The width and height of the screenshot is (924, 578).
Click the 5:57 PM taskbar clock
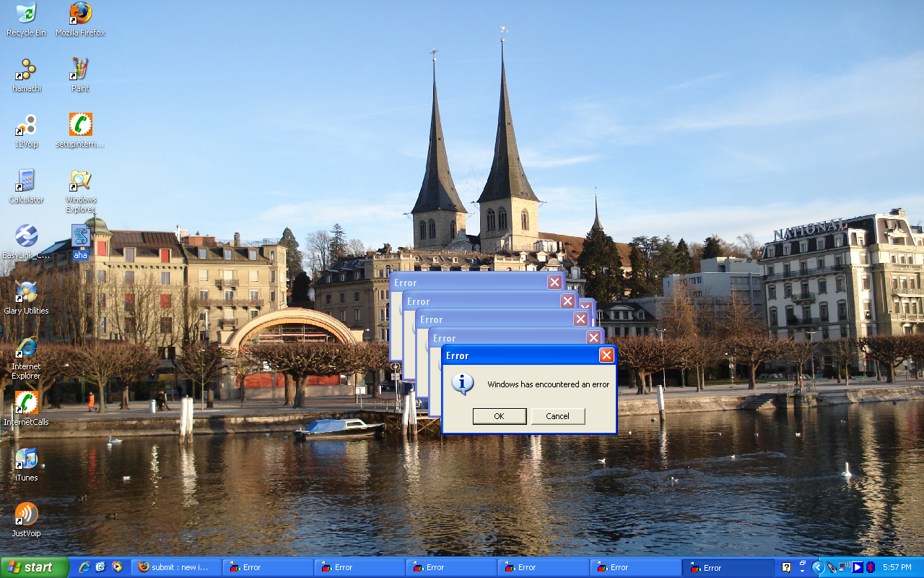(897, 567)
